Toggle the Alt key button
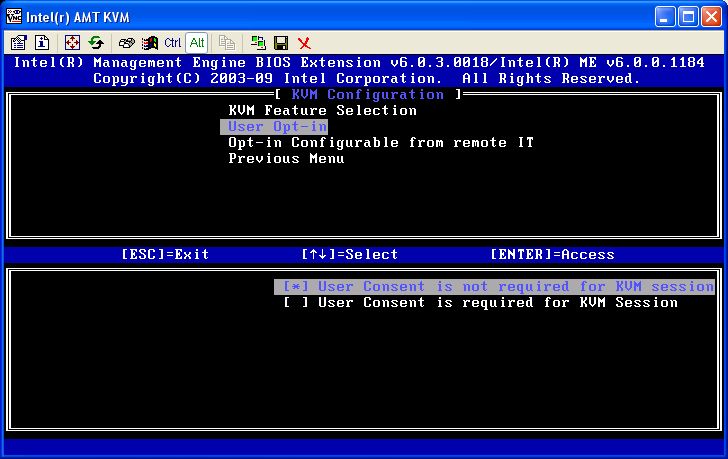Screen dimensions: 728x459 click(x=197, y=43)
